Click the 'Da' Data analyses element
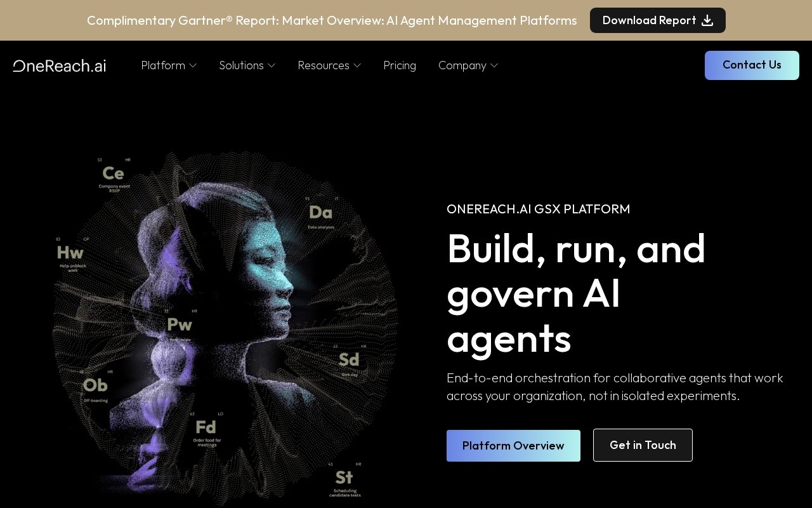Image resolution: width=812 pixels, height=508 pixels. [321, 214]
